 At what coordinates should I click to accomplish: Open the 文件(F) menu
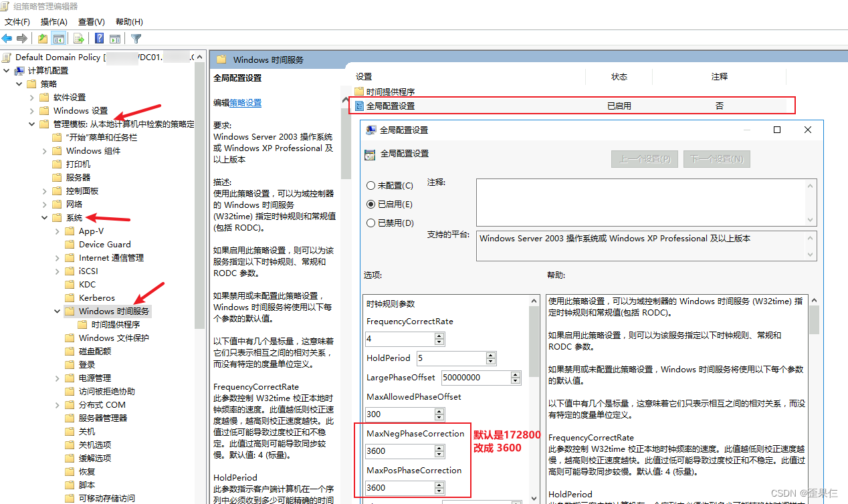pyautogui.click(x=17, y=22)
